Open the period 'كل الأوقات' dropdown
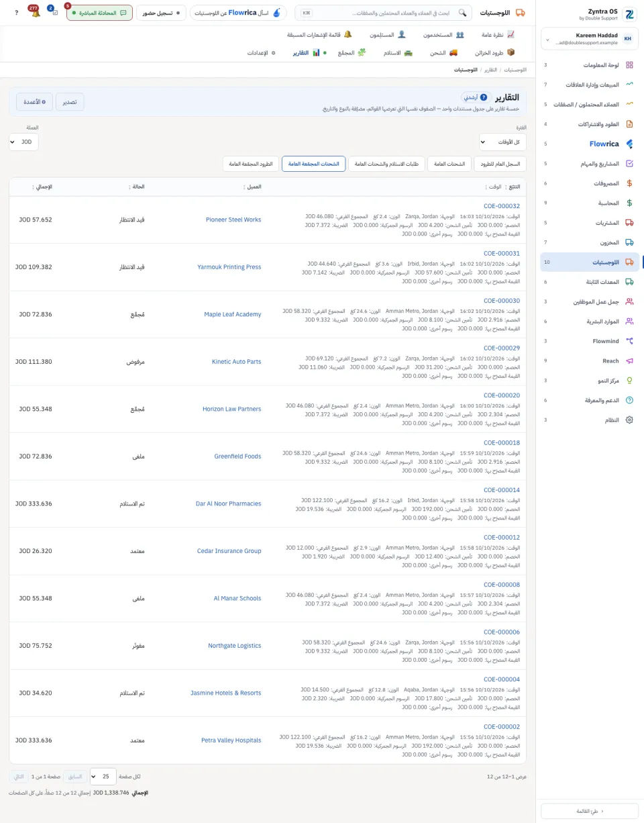Image resolution: width=644 pixels, height=823 pixels. tap(503, 142)
